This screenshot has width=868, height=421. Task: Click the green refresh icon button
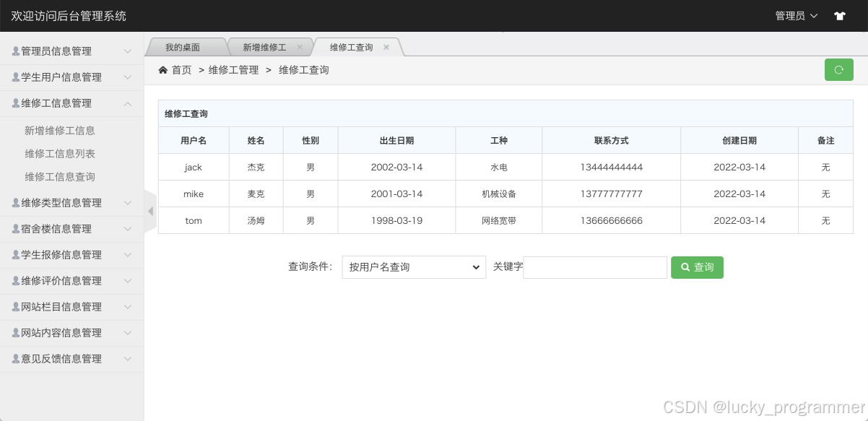tap(839, 70)
